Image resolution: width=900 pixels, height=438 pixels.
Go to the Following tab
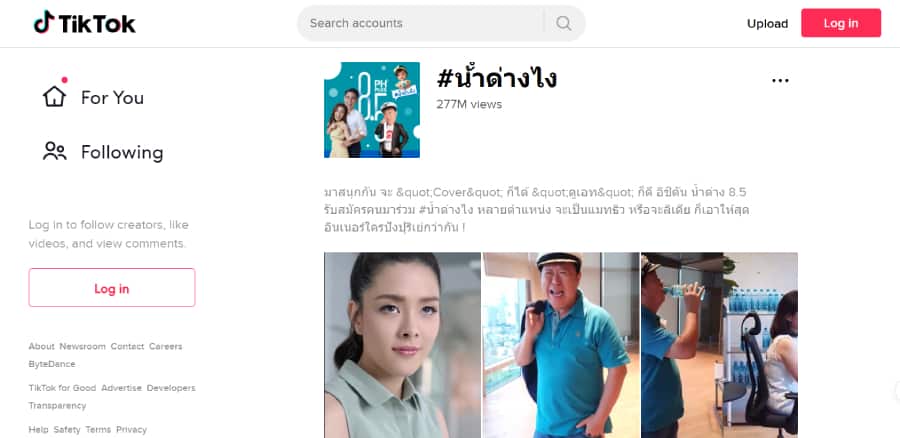pos(122,152)
